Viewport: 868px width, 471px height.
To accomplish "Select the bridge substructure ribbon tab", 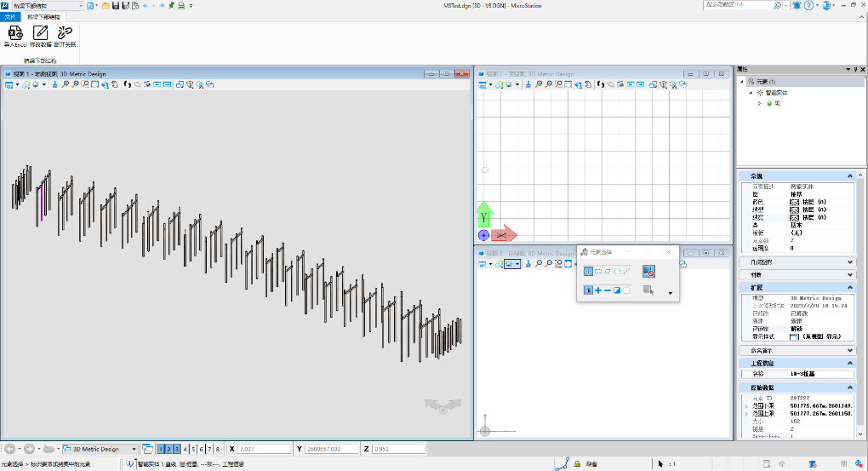I will coord(43,17).
